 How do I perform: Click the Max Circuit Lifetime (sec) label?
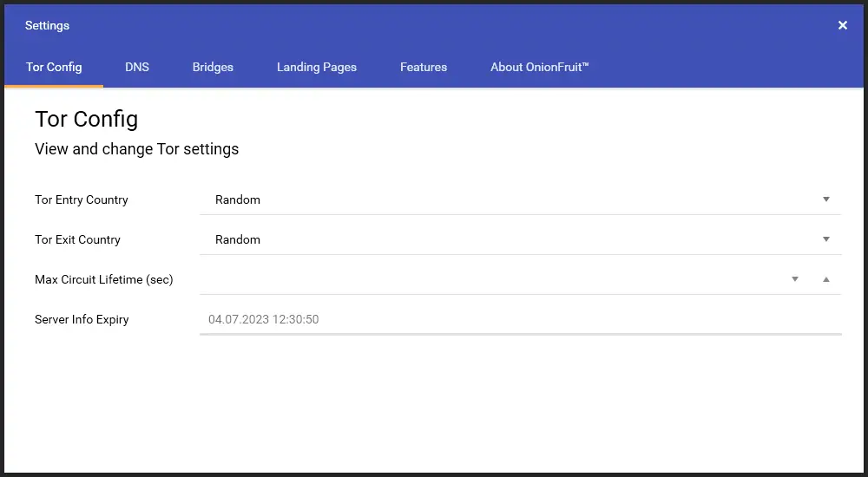click(103, 279)
